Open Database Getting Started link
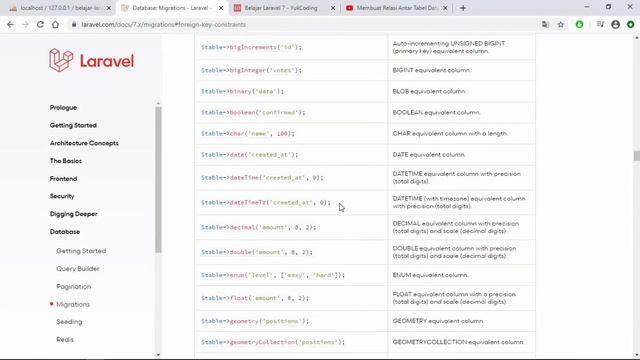Image resolution: width=640 pixels, height=360 pixels. pyautogui.click(x=81, y=251)
